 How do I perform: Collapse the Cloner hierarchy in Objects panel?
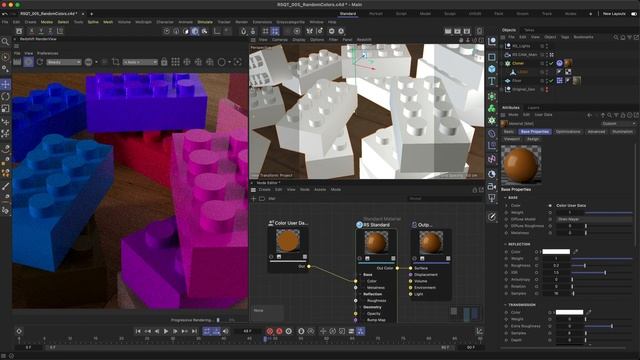pyautogui.click(x=502, y=63)
